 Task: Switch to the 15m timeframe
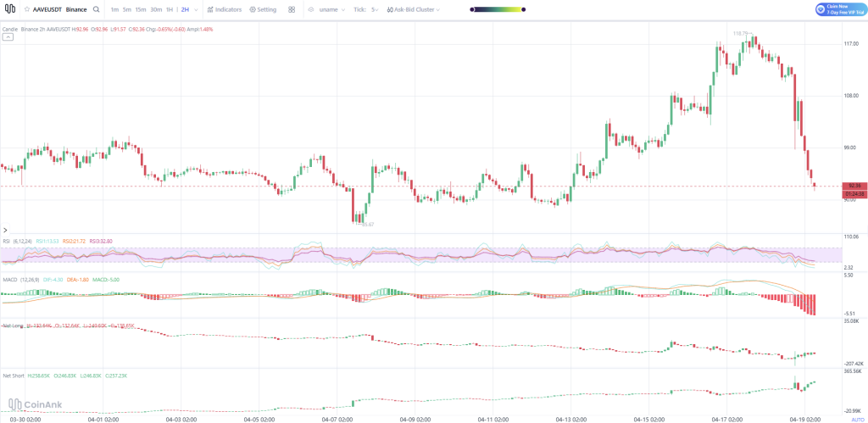[x=142, y=9]
